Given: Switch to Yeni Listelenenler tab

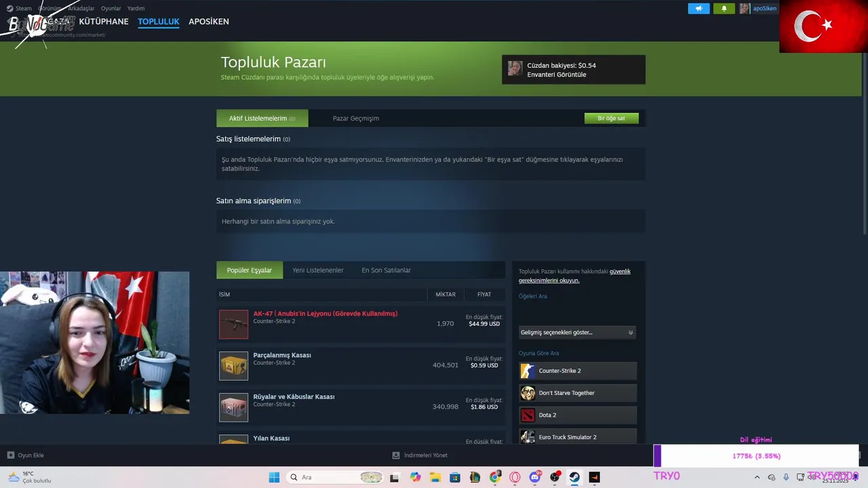Looking at the screenshot, I should (318, 270).
